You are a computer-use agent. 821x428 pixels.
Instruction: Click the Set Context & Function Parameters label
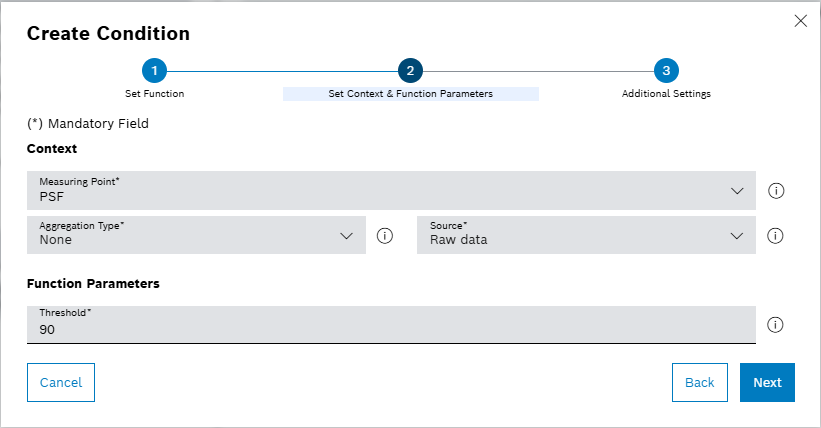(x=410, y=94)
